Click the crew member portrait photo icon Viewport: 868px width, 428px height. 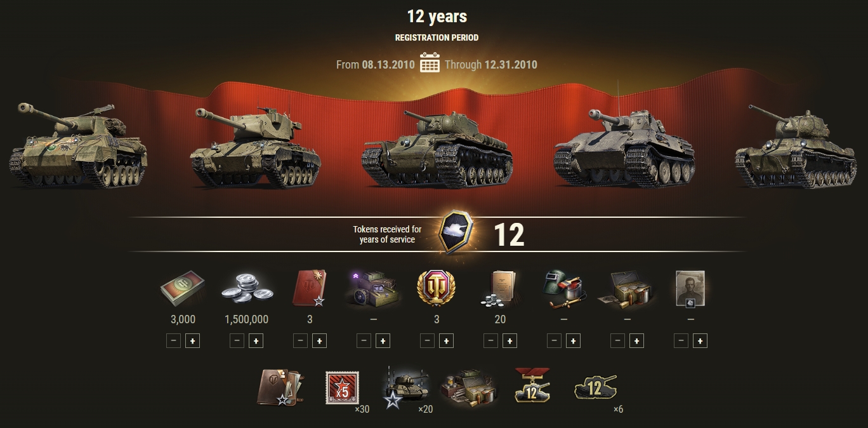point(690,289)
